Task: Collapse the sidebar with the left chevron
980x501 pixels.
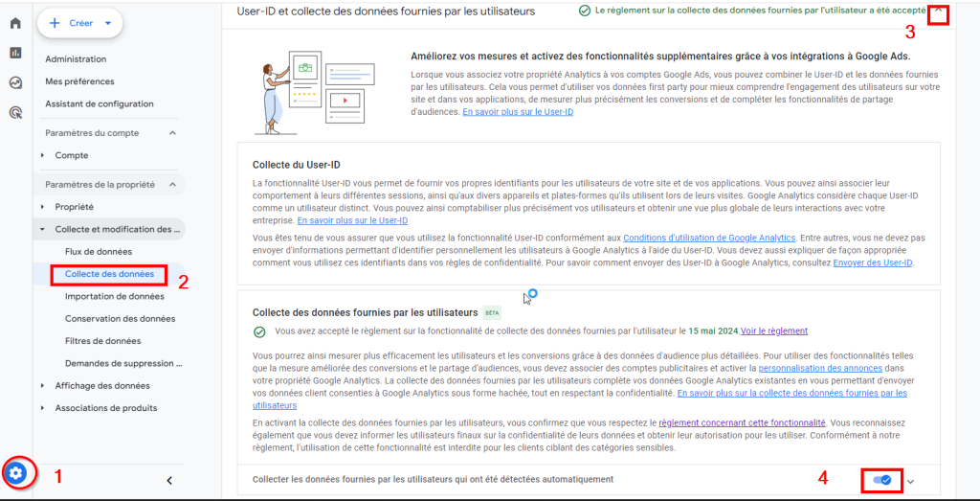Action: [169, 480]
